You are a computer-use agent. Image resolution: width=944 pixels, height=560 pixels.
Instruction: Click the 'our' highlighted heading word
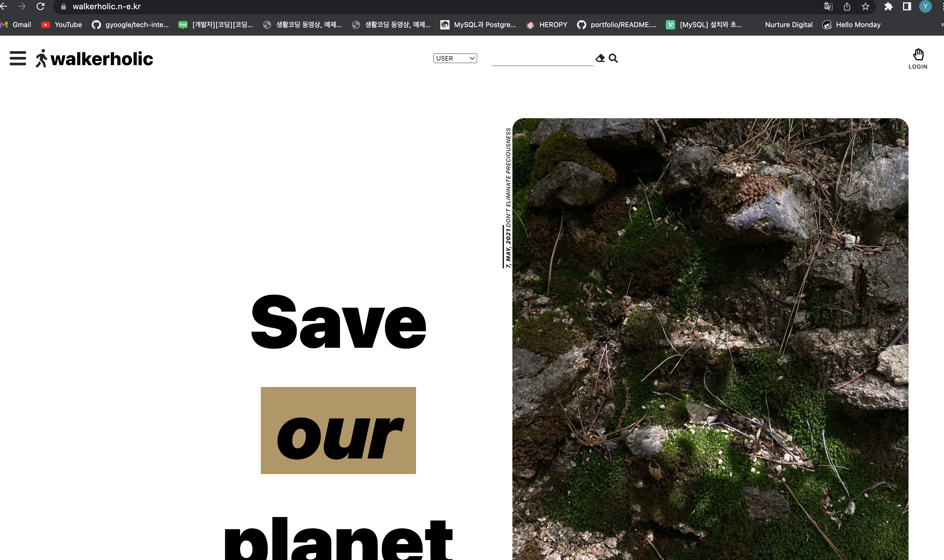(x=338, y=430)
